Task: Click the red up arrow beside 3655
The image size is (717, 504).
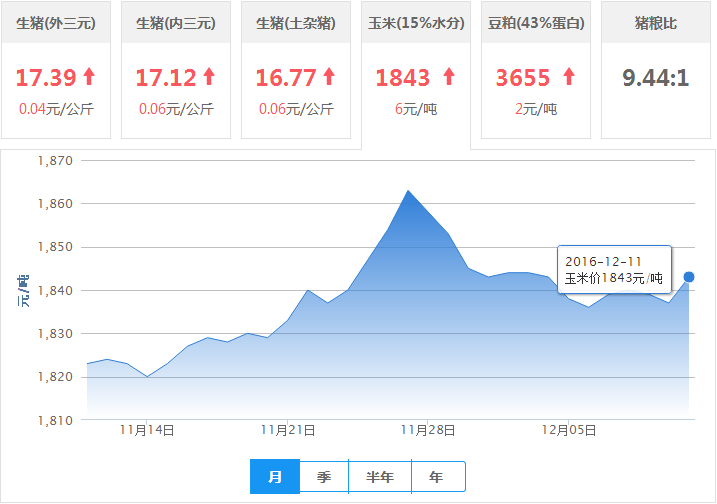Action: coord(569,76)
